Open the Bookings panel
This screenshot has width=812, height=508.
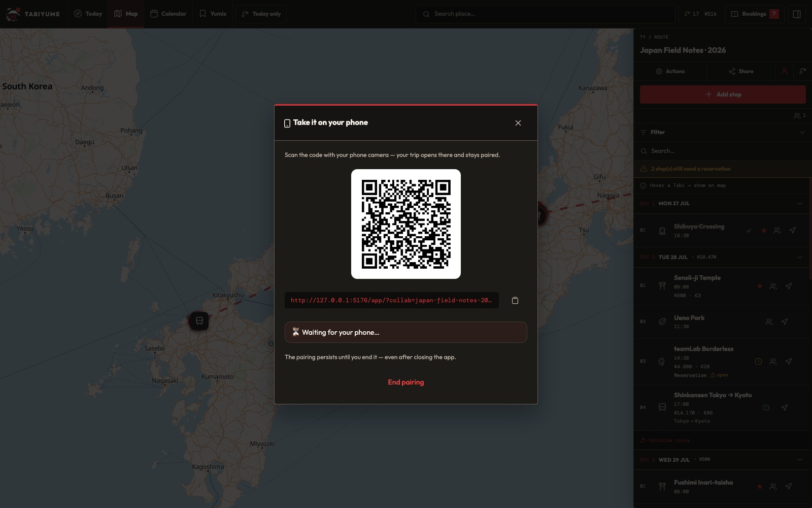(755, 14)
